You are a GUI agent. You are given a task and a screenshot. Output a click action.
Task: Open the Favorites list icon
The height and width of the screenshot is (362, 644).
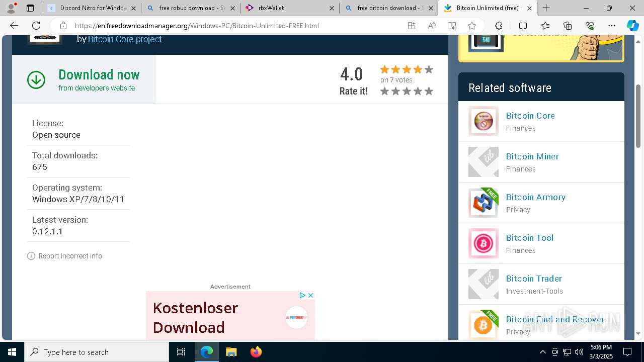545,26
